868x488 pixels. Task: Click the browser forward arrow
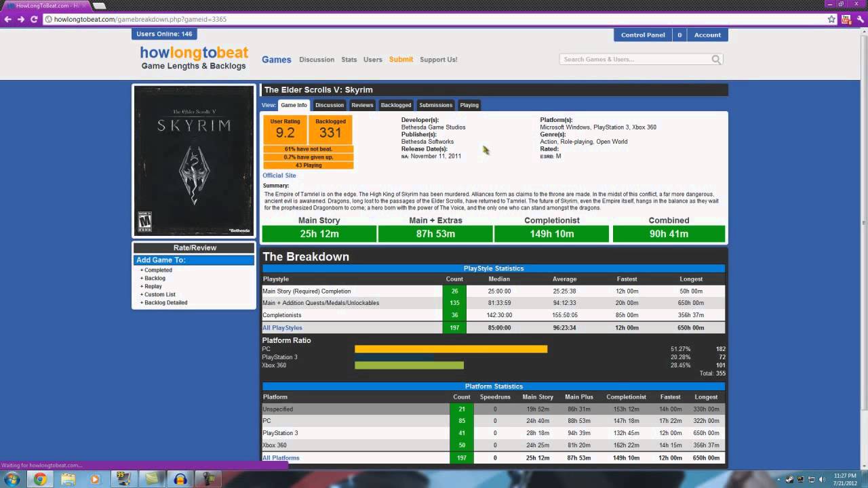click(x=21, y=20)
